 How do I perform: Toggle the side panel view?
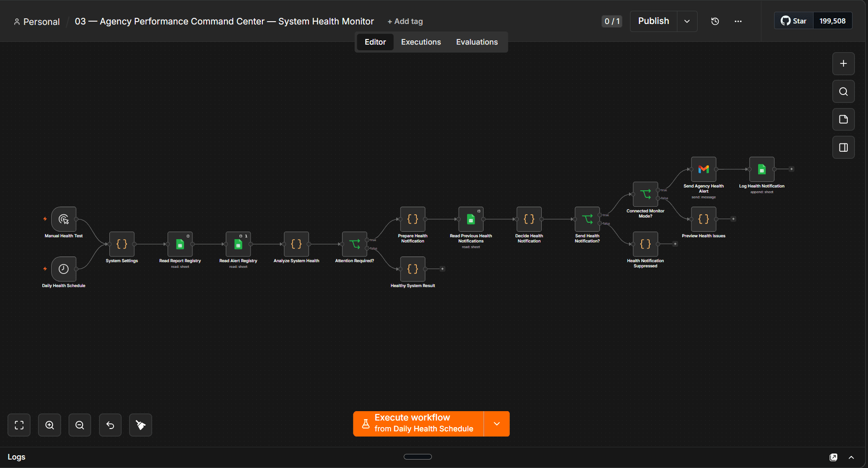pos(844,148)
